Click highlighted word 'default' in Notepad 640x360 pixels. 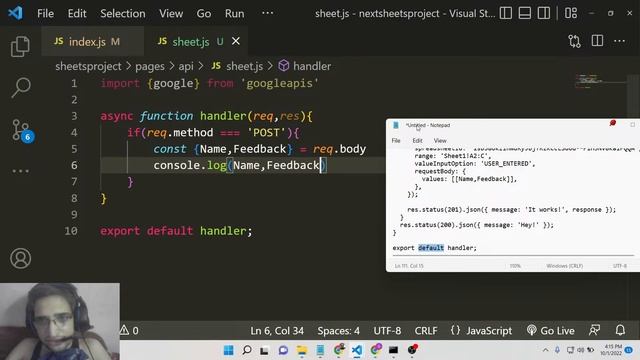431,248
